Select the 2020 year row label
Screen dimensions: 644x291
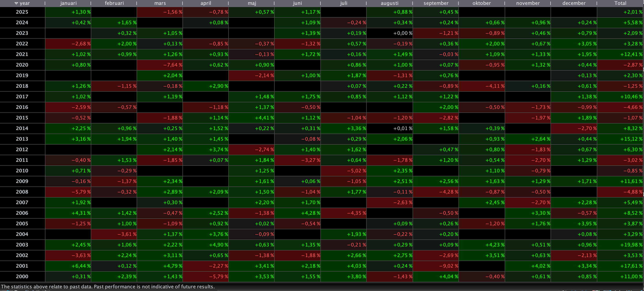pyautogui.click(x=22, y=65)
